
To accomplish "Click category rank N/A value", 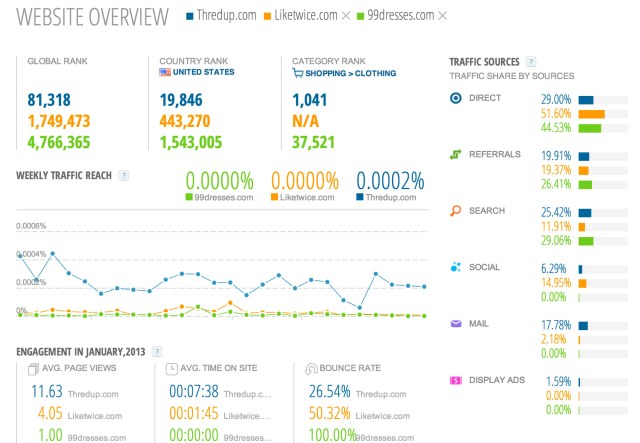I will (305, 121).
